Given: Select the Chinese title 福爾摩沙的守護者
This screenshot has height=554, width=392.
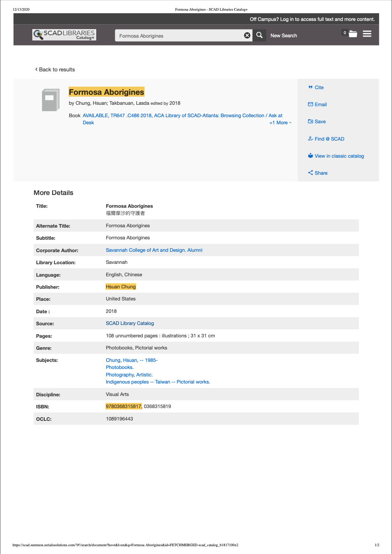Looking at the screenshot, I should (125, 213).
